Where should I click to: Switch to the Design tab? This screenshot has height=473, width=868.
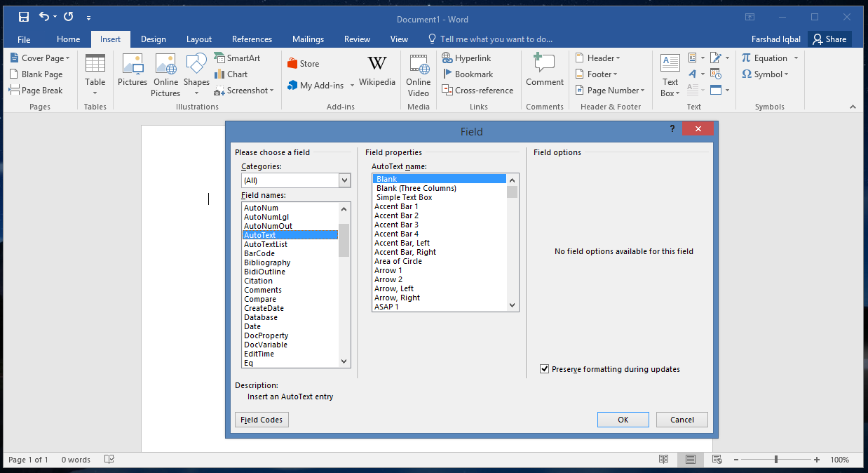tap(154, 39)
